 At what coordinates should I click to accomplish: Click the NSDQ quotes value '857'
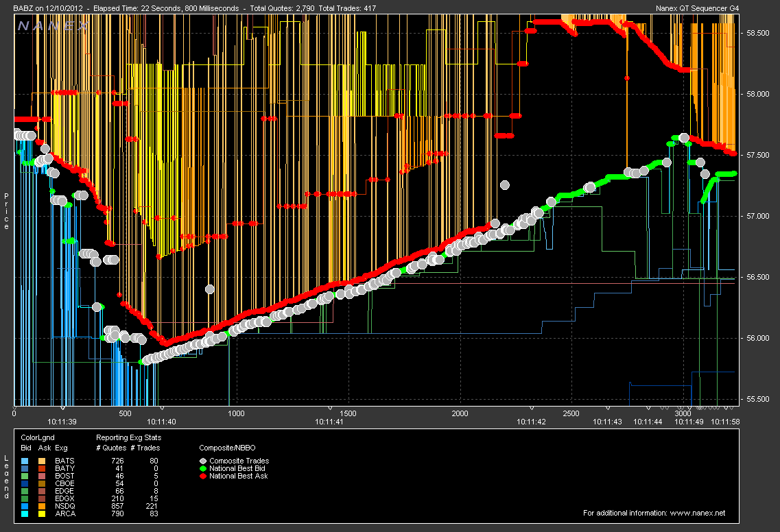point(117,506)
